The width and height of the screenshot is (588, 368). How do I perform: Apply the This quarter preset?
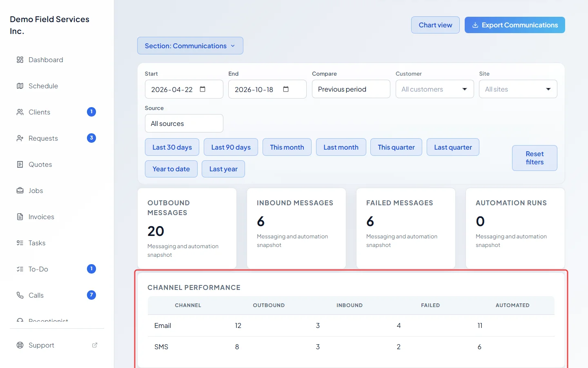tap(396, 147)
